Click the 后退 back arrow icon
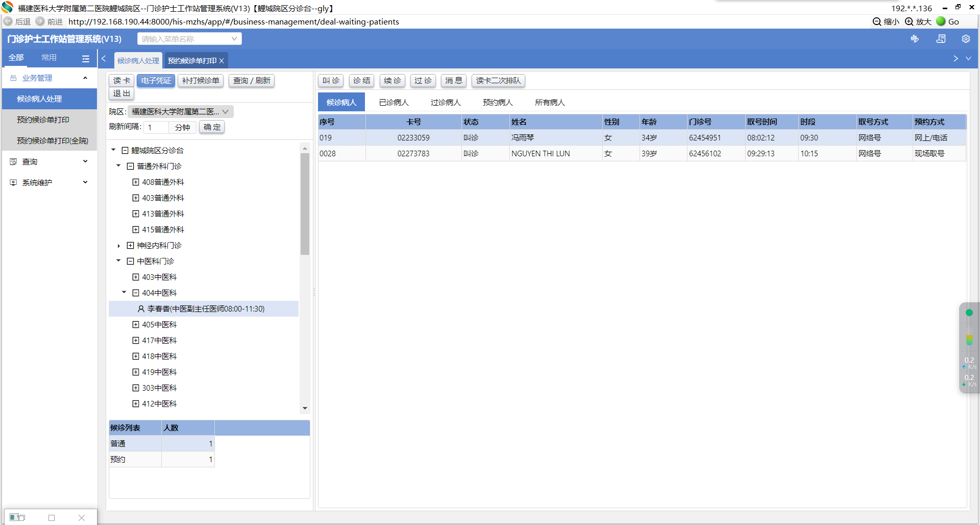This screenshot has height=525, width=980. [x=8, y=21]
